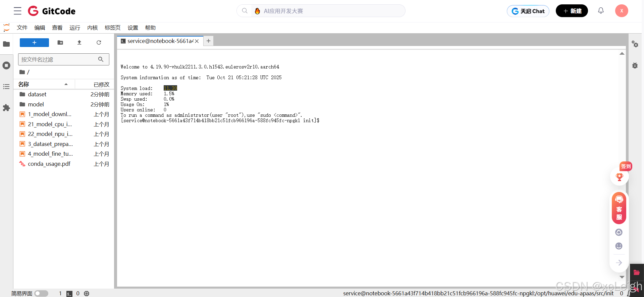Click the file filter search icon
644x297 pixels.
click(101, 59)
